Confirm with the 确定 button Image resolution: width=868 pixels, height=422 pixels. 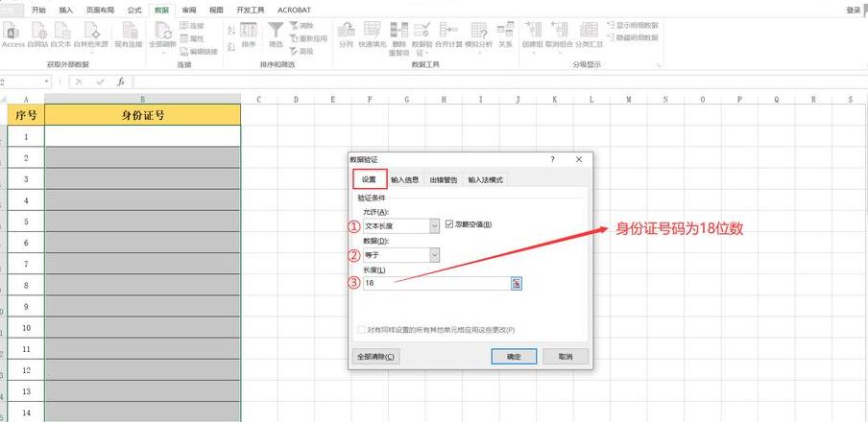(x=514, y=357)
